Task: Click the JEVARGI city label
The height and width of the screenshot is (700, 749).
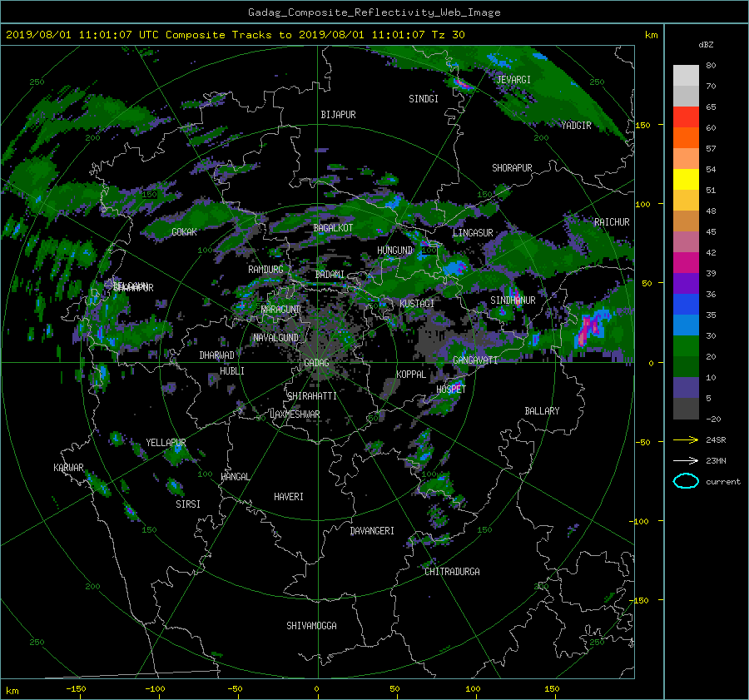Action: pyautogui.click(x=513, y=80)
